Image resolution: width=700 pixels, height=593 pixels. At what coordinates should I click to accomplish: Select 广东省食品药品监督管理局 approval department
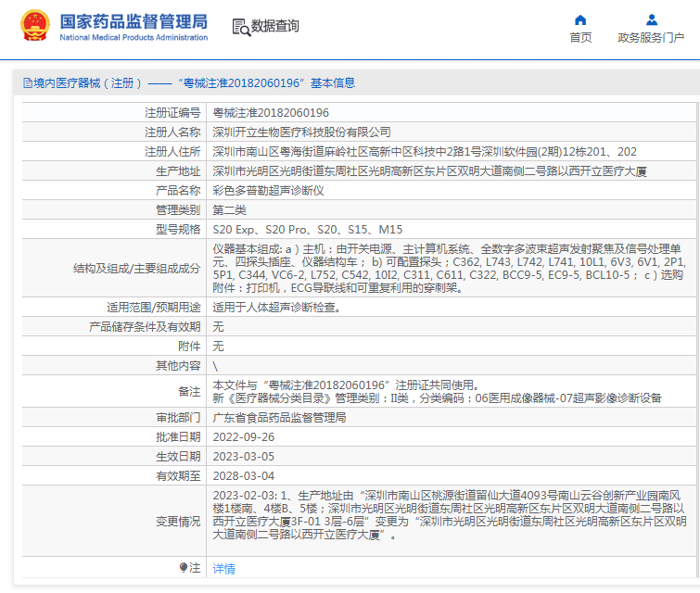(279, 418)
